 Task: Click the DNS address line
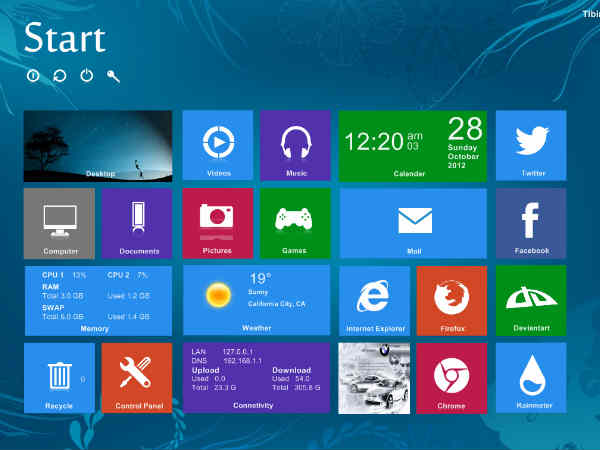tap(227, 361)
